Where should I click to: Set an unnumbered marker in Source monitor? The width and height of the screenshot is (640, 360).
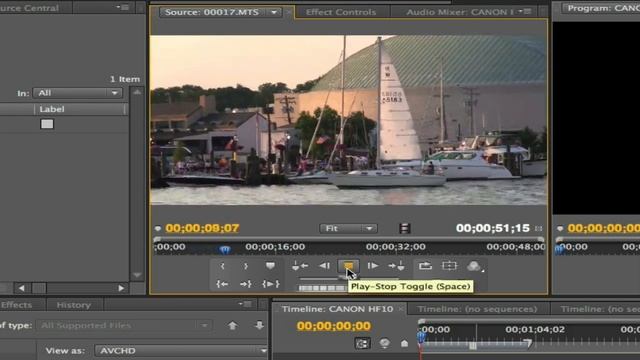(270, 266)
